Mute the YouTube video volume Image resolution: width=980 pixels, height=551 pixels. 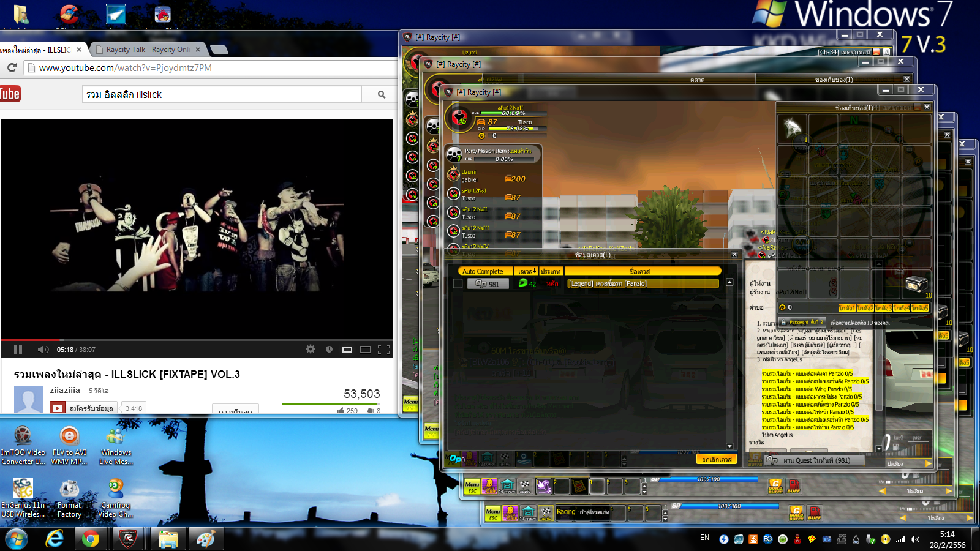tap(43, 350)
